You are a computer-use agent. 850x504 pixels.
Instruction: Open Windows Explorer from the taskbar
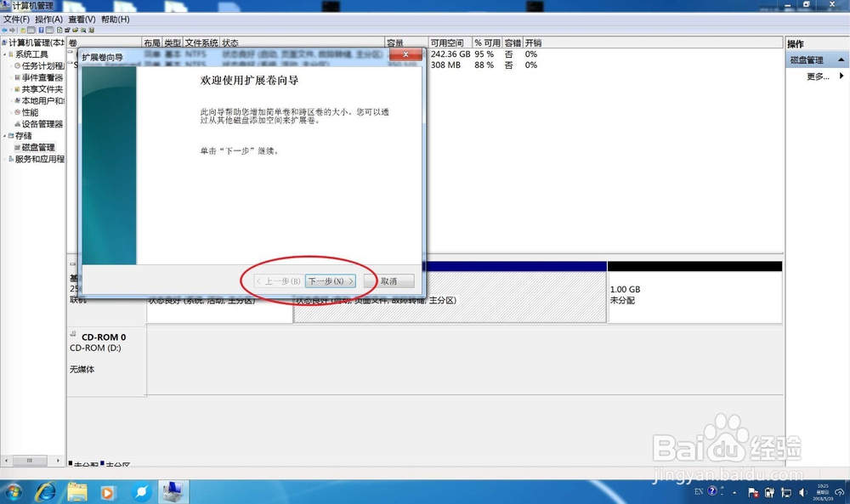click(77, 492)
